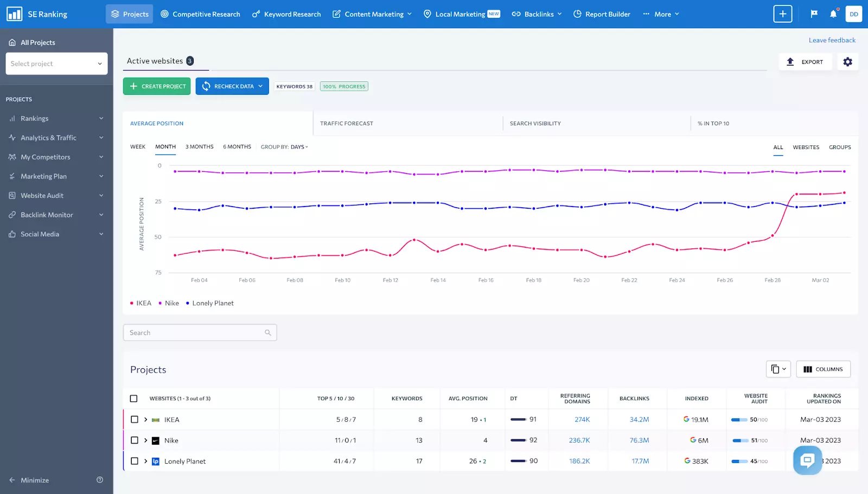Click the All Projects home icon
This screenshot has height=494, width=868.
12,42
